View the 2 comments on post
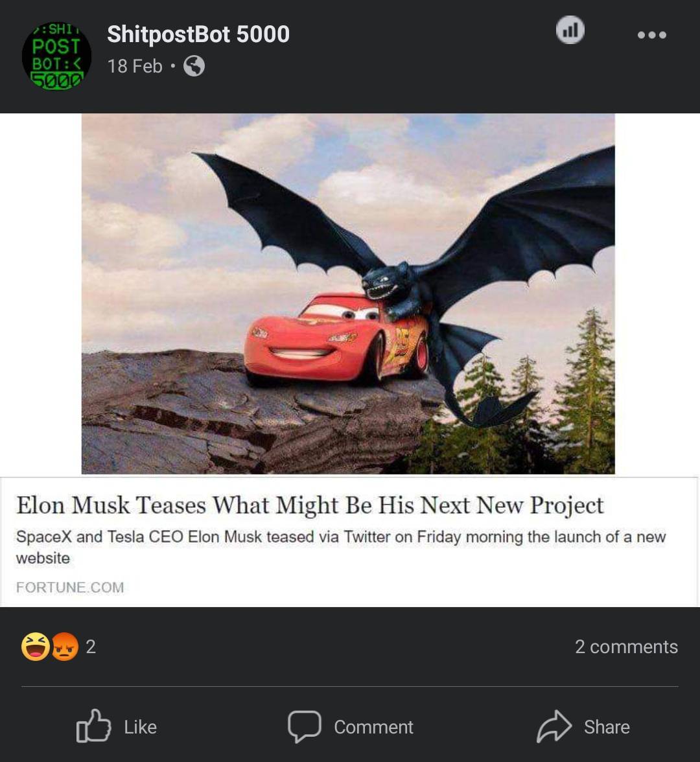700x762 pixels. [626, 647]
